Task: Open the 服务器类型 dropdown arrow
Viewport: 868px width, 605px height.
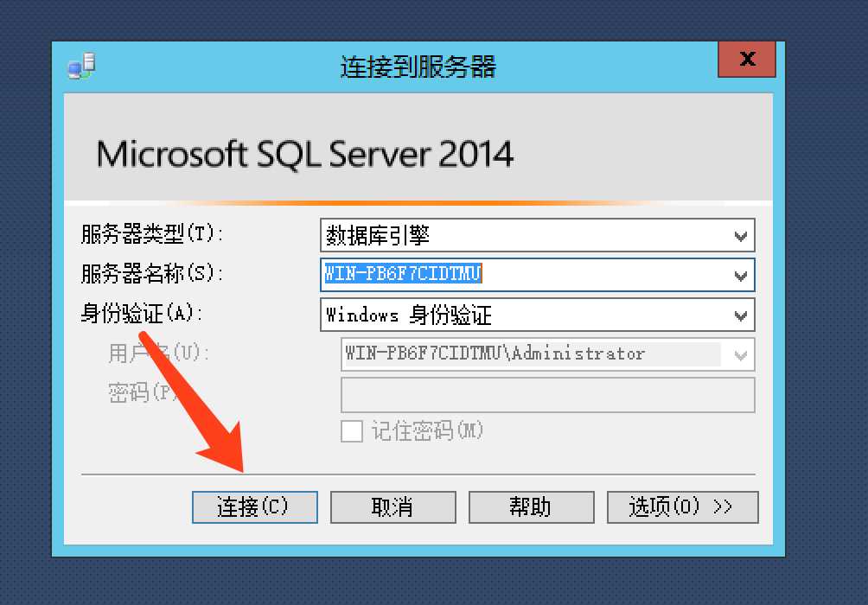Action: (741, 236)
